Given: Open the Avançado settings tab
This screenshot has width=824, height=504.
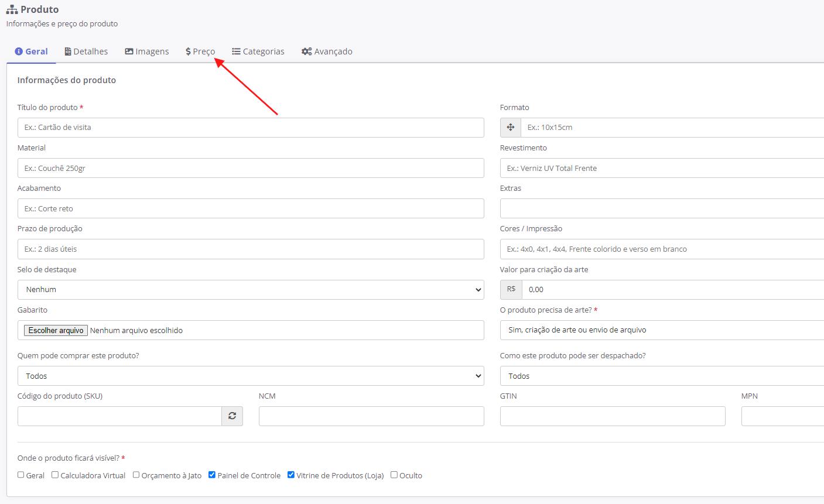Looking at the screenshot, I should (327, 52).
